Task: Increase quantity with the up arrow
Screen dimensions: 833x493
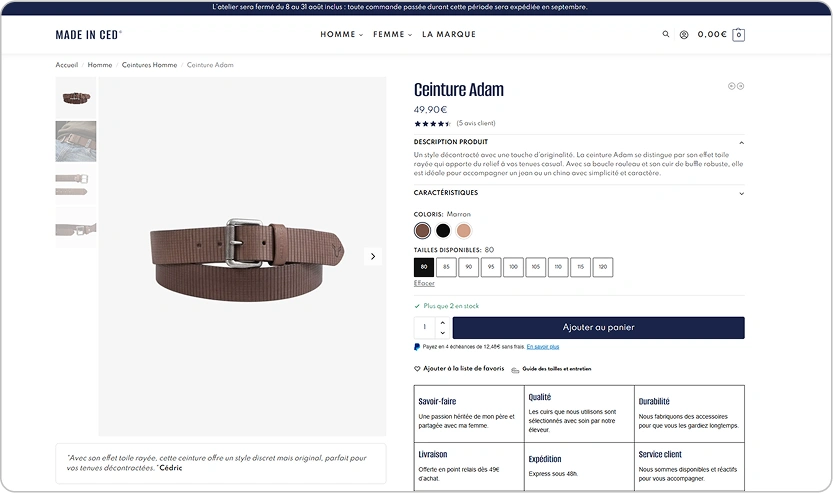Action: click(x=443, y=322)
